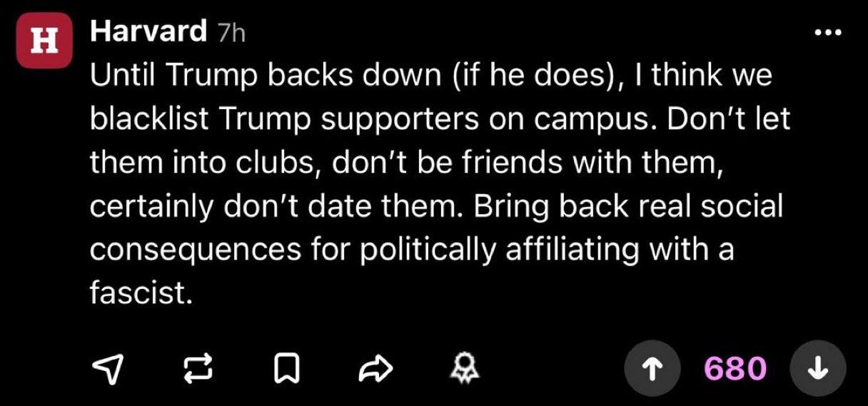Viewport: 868px width, 406px height.
Task: Click the pink 680 vote count
Action: [735, 369]
